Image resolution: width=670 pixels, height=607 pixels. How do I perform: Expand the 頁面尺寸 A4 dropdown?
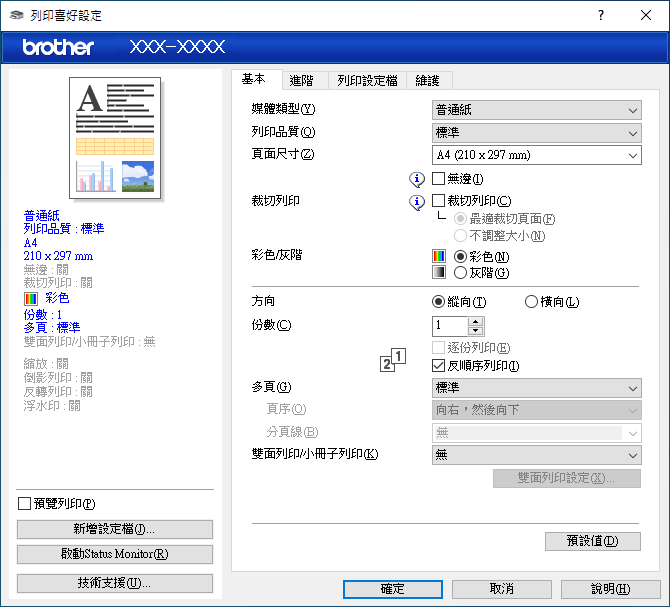coord(536,155)
